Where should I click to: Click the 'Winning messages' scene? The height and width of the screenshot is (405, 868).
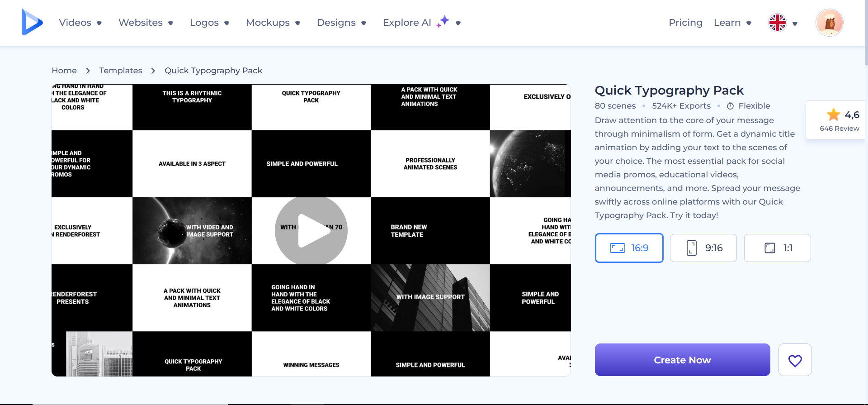click(311, 354)
